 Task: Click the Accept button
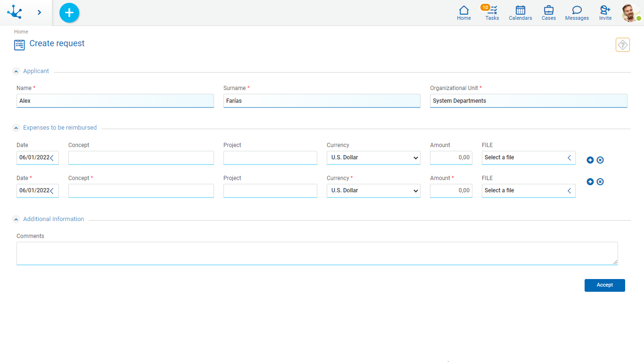(604, 285)
